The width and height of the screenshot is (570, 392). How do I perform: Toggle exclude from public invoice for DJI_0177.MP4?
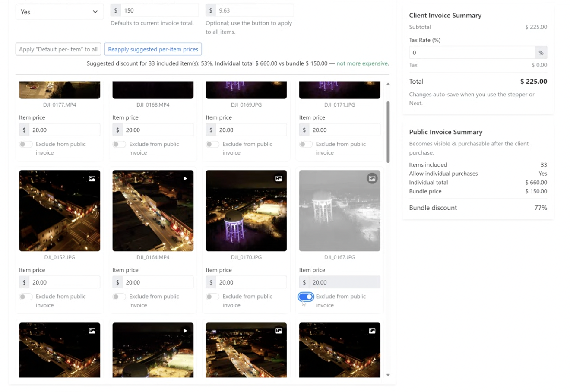[x=26, y=144]
